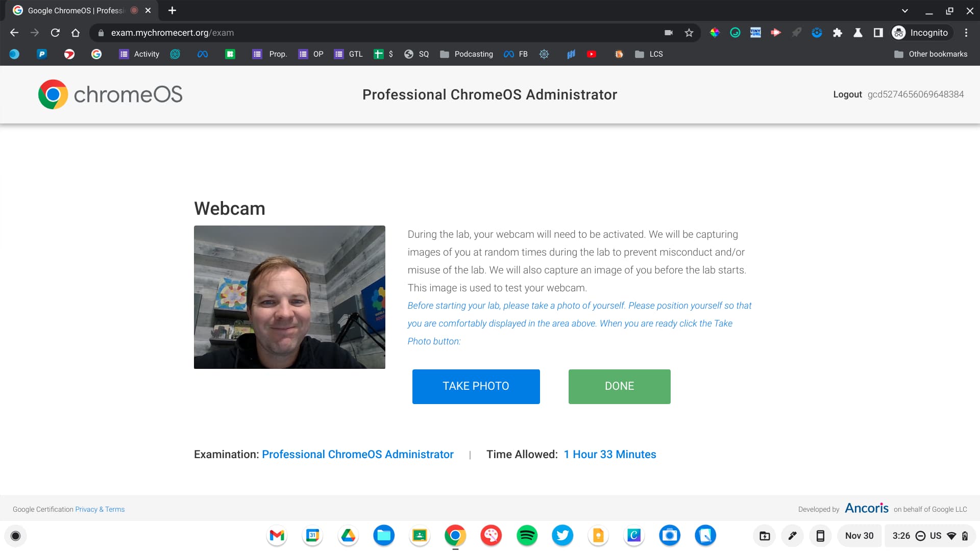Click the browser back arrow
The height and width of the screenshot is (551, 980).
(14, 33)
